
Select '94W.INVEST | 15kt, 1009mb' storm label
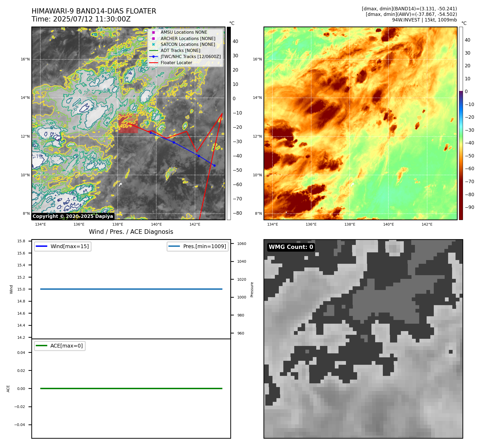click(424, 20)
